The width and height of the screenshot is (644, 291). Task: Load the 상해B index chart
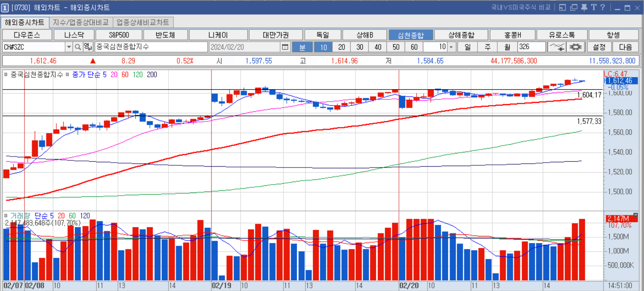tap(365, 35)
